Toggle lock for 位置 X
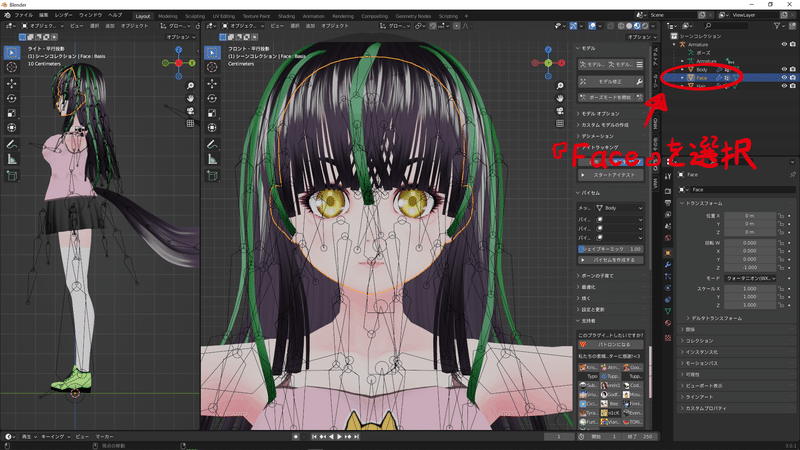This screenshot has width=800, height=450. point(781,216)
